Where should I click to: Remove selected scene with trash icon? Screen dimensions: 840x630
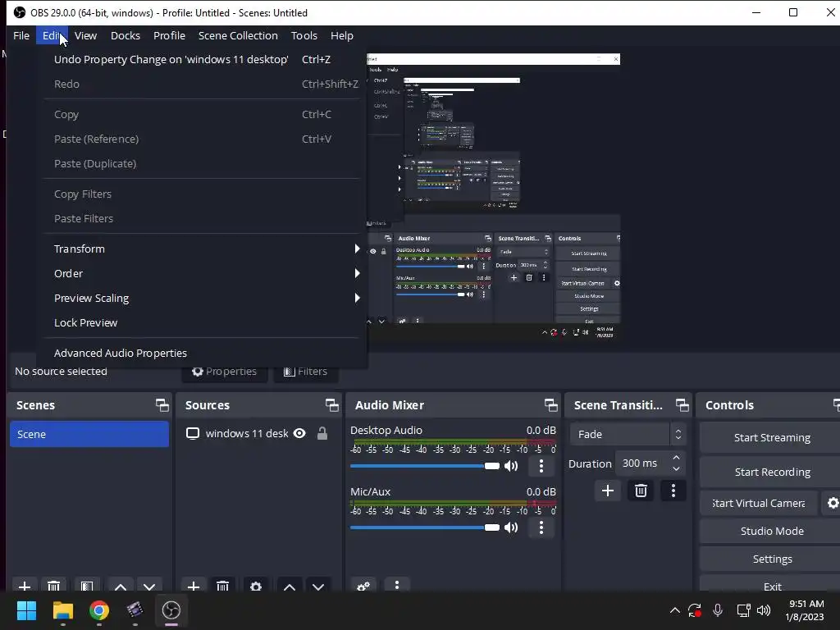point(53,586)
